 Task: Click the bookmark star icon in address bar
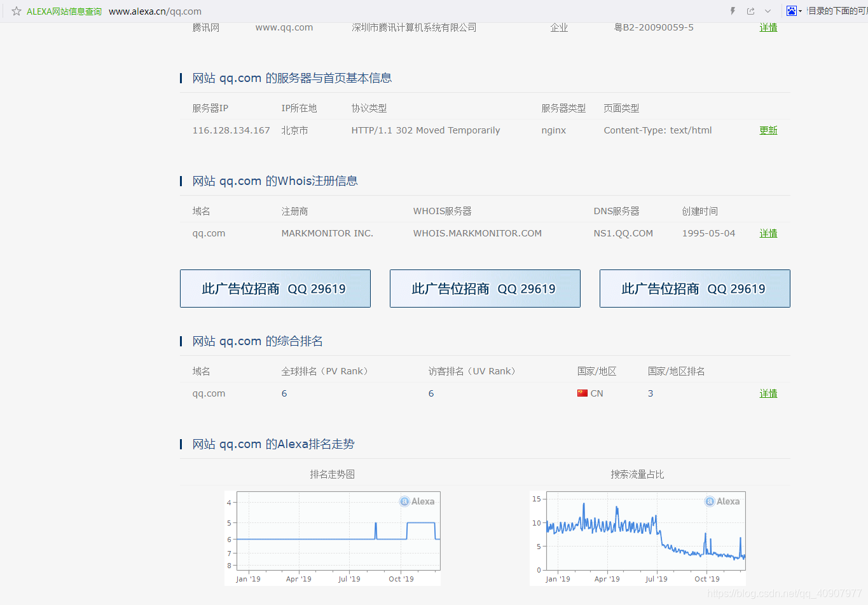tap(17, 11)
